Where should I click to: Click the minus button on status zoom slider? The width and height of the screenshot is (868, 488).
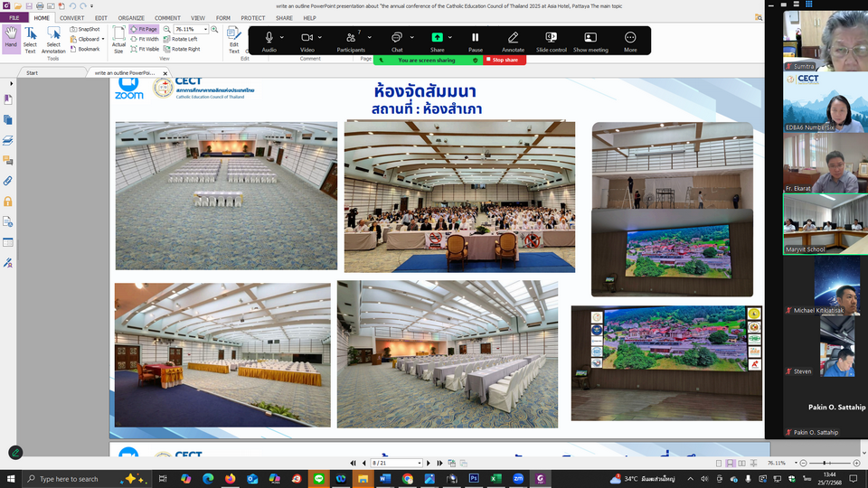point(803,463)
